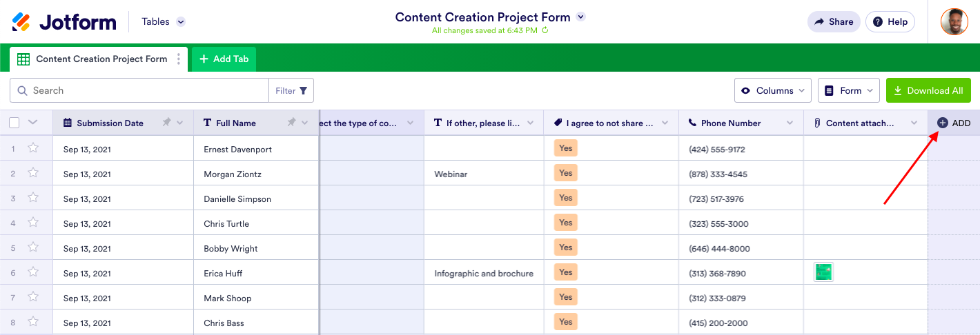Star row 1 Ernest Davenport
This screenshot has height=335, width=980.
point(33,148)
